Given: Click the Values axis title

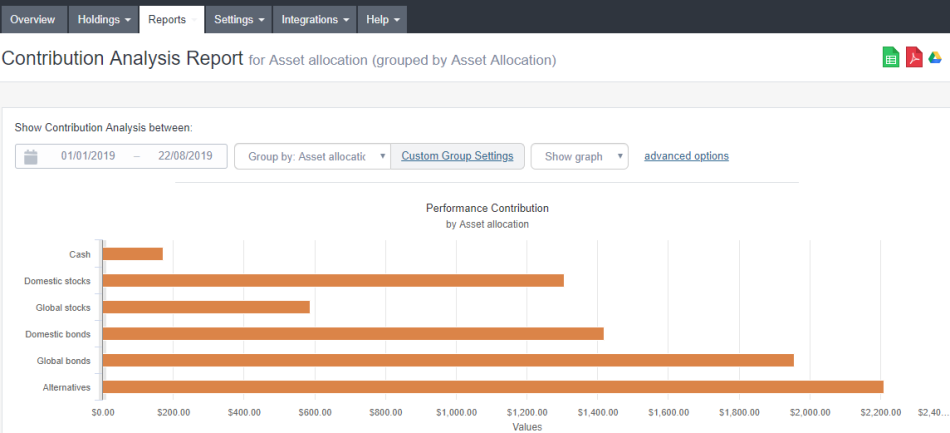Looking at the screenshot, I should tap(526, 427).
